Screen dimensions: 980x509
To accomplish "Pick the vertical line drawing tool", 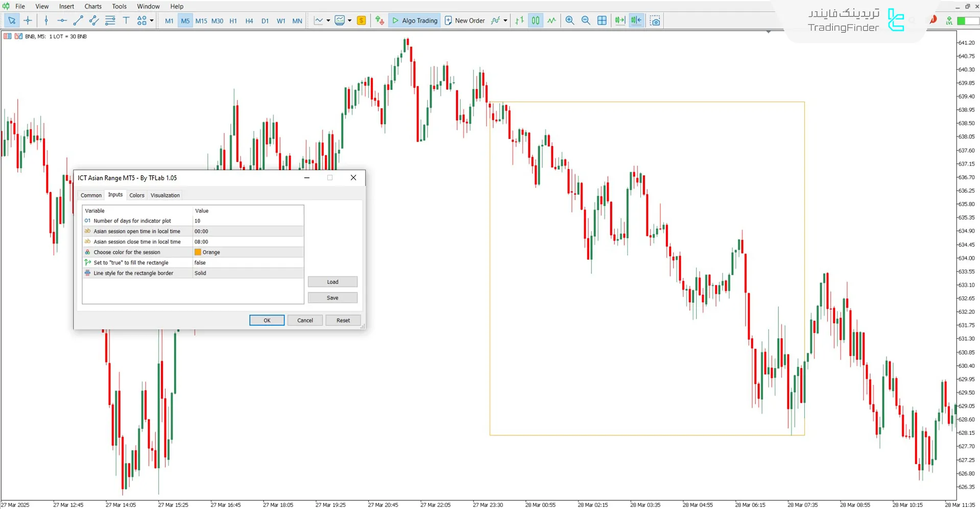I will pos(46,20).
